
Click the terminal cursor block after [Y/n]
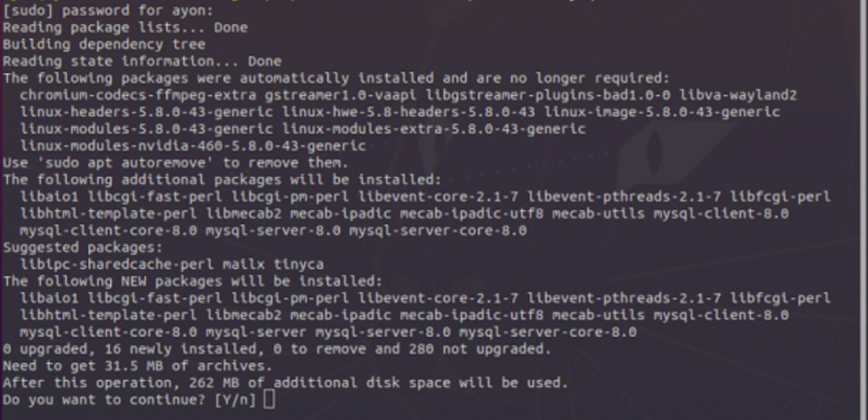tap(269, 400)
